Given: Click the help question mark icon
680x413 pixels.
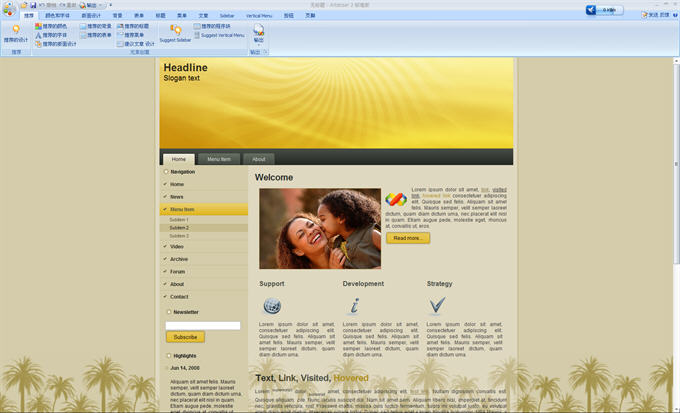Looking at the screenshot, I should coord(675,15).
